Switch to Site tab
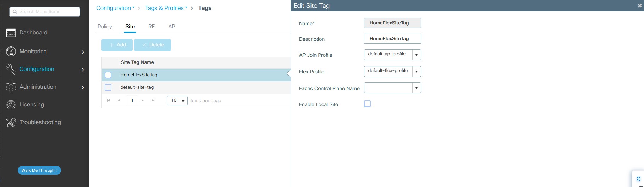The height and width of the screenshot is (187, 644). [130, 27]
